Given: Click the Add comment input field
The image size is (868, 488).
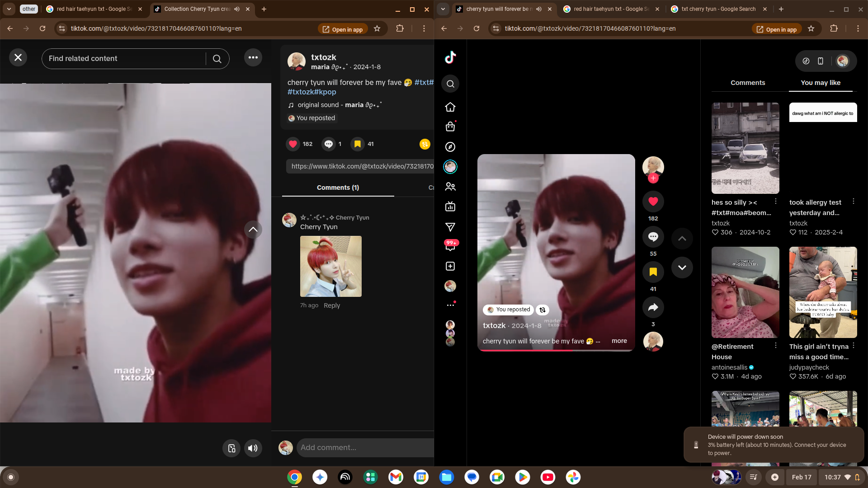Looking at the screenshot, I should 364,448.
